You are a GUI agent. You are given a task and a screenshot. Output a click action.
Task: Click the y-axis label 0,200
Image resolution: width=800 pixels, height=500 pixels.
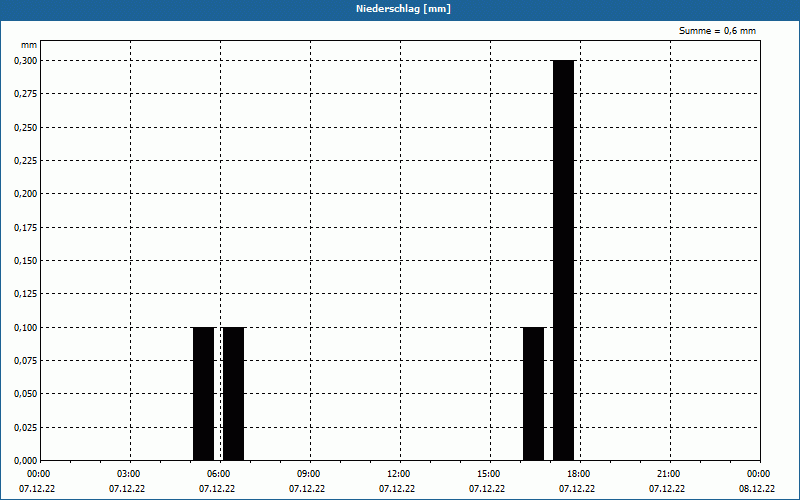(x=26, y=194)
